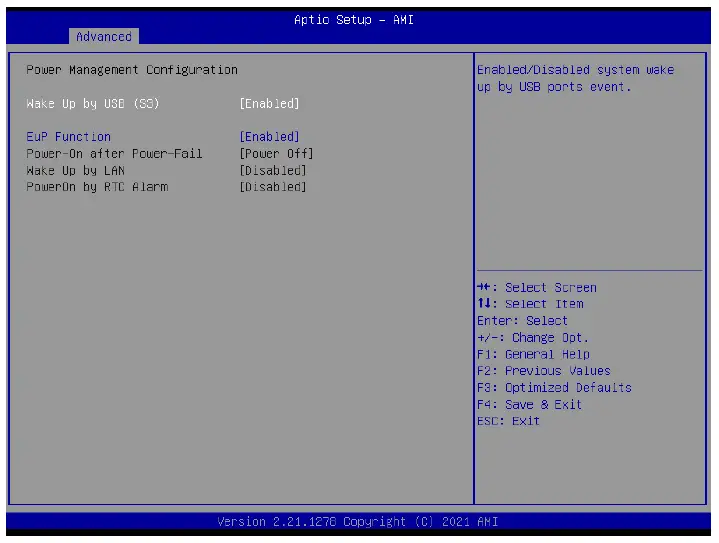The height and width of the screenshot is (543, 719).
Task: Click the Select Item arrow keys hint
Action: click(x=530, y=304)
